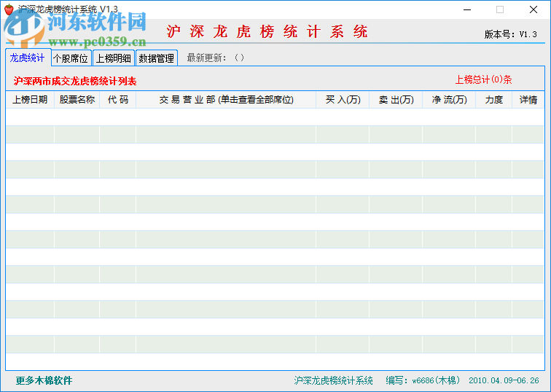The image size is (551, 392).
Task: Close the 沪深龙虎榜统计系统 window
Action: (534, 9)
